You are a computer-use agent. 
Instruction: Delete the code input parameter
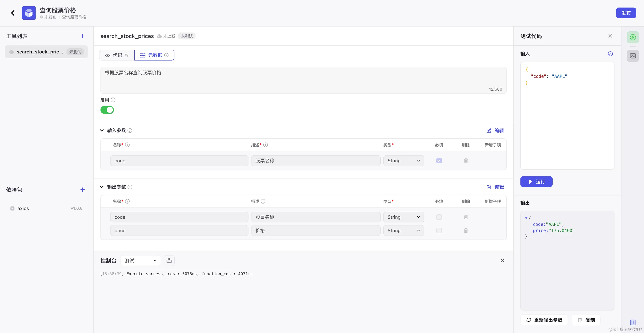click(466, 161)
